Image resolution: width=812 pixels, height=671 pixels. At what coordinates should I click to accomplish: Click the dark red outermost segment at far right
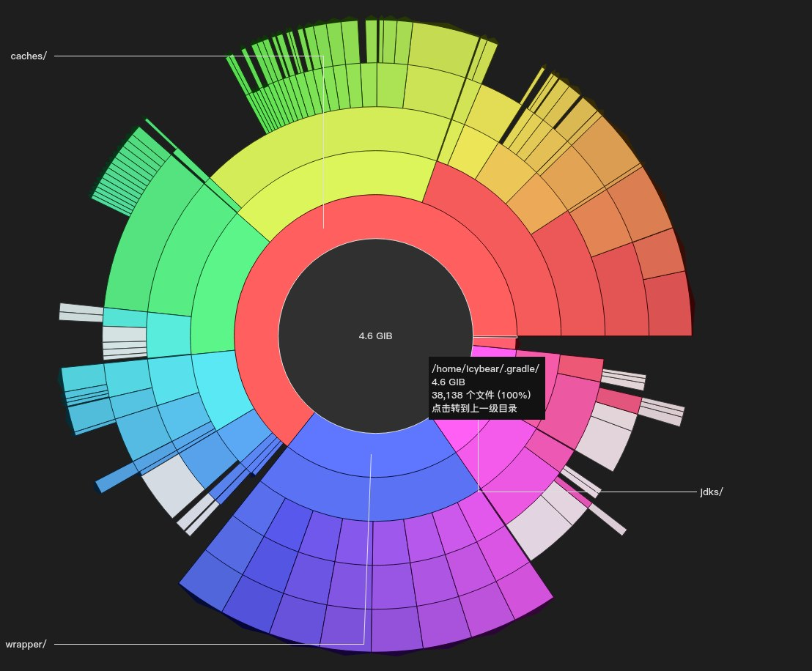[667, 304]
